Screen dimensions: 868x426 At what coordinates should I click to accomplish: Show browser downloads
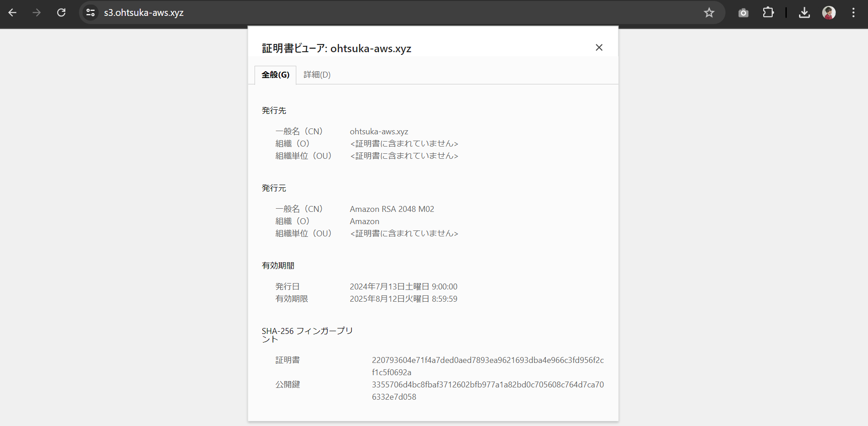coord(804,13)
